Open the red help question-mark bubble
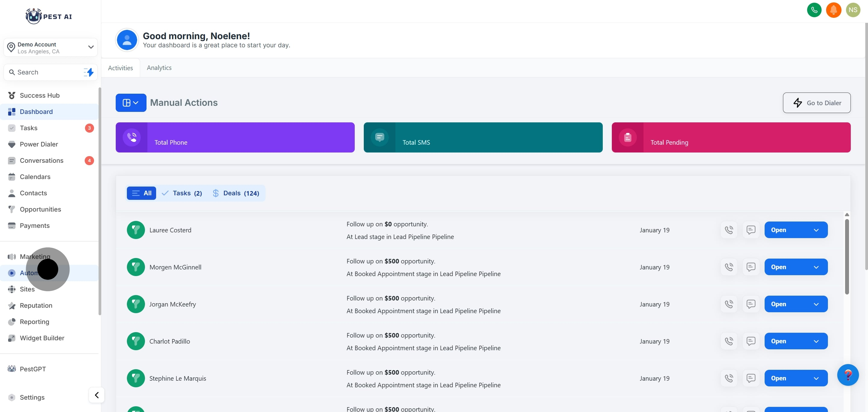 click(848, 375)
